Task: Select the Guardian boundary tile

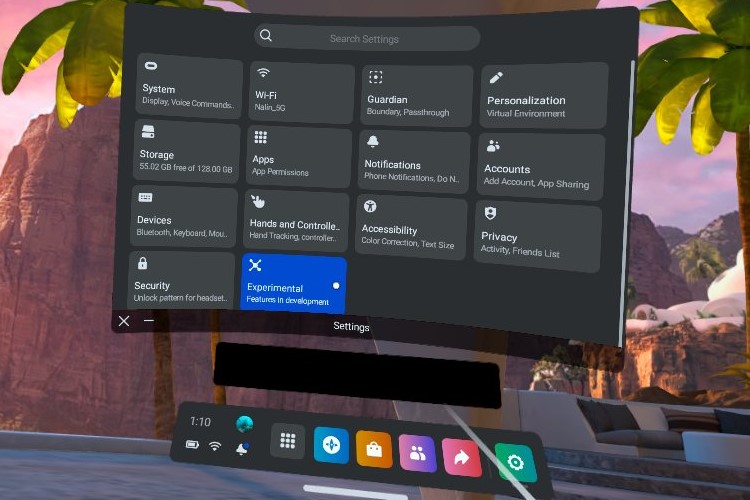Action: (x=415, y=96)
